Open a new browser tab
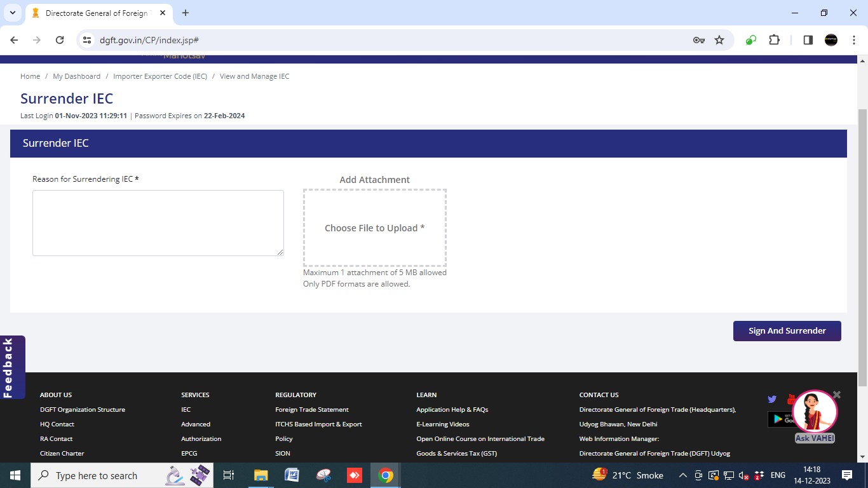Viewport: 868px width, 488px height. pos(186,13)
